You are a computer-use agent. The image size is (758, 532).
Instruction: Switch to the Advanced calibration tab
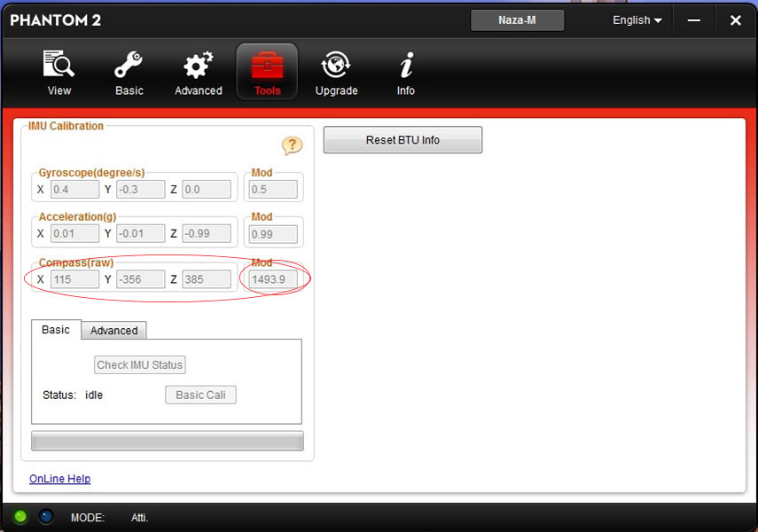click(x=113, y=331)
